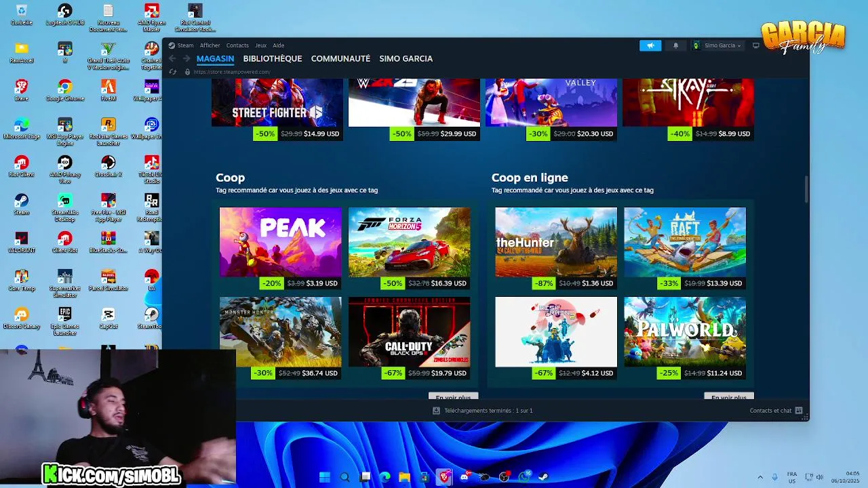Reload the Steam store page
This screenshot has width=868, height=488.
point(172,72)
